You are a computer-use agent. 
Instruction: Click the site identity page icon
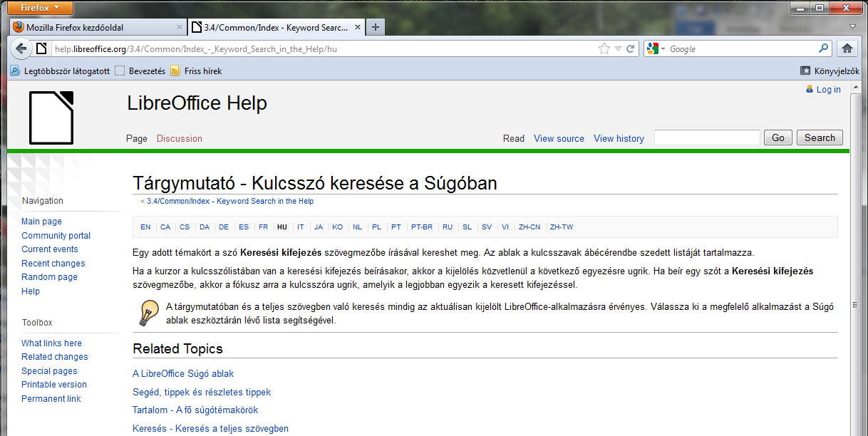(42, 48)
